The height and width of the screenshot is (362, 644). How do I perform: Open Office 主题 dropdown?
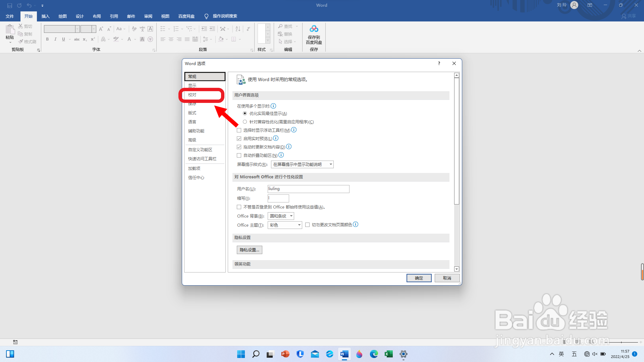click(285, 225)
